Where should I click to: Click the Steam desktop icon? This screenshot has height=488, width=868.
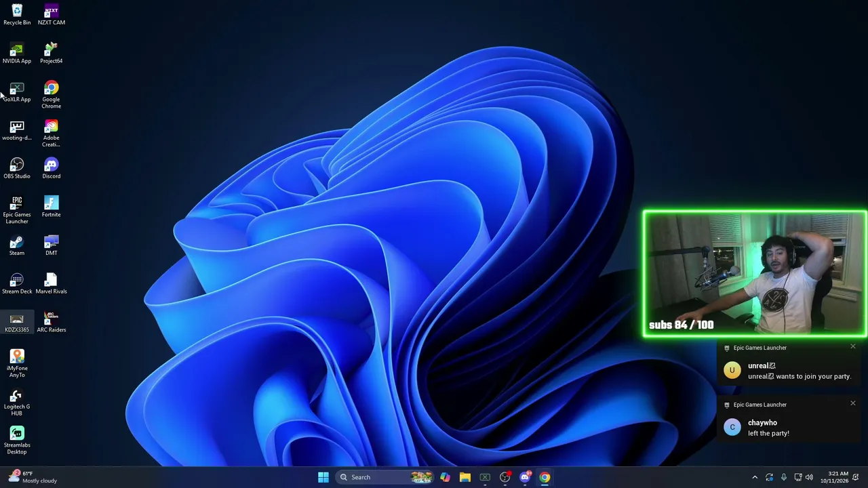[x=17, y=245]
